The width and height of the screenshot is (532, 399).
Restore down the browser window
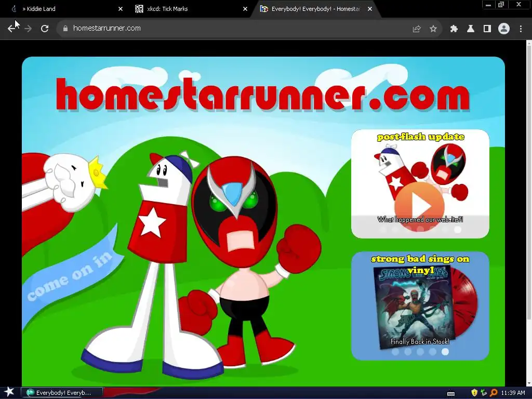pos(501,5)
